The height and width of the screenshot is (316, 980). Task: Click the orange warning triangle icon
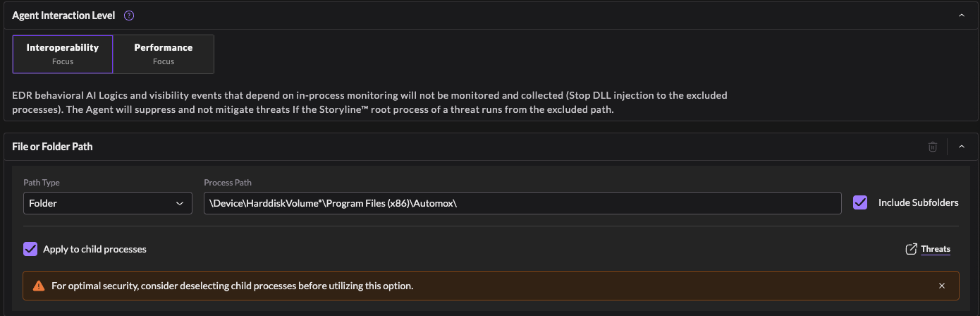[39, 286]
